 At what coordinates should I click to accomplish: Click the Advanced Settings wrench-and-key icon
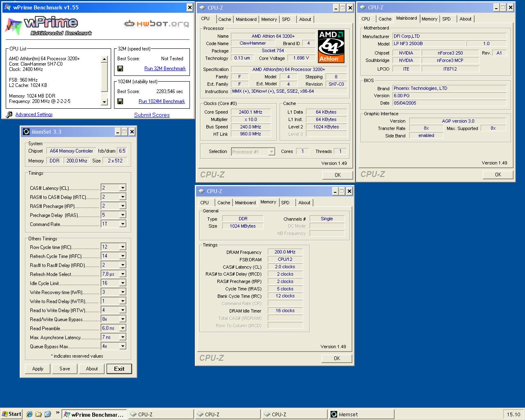(9, 114)
